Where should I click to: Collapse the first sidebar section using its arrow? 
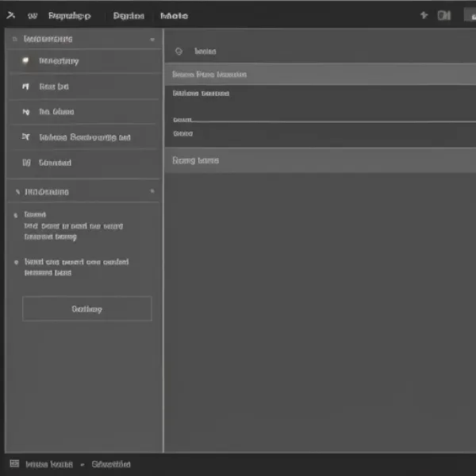point(13,38)
